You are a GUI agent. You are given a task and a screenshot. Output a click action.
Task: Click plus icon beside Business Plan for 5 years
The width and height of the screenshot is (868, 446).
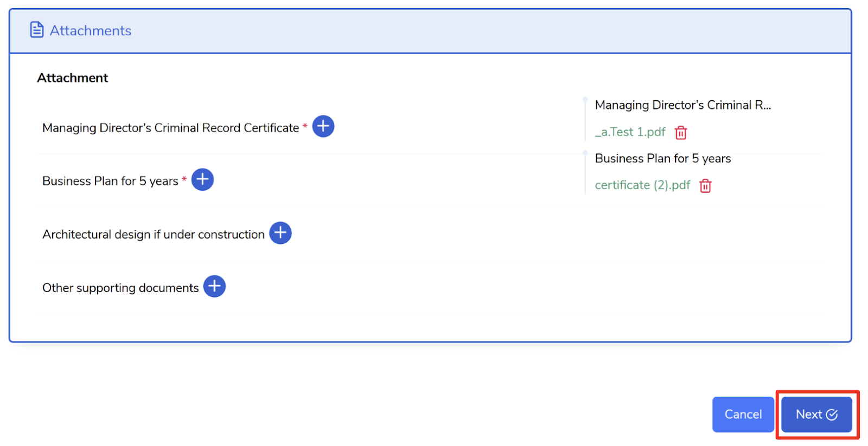coord(202,179)
